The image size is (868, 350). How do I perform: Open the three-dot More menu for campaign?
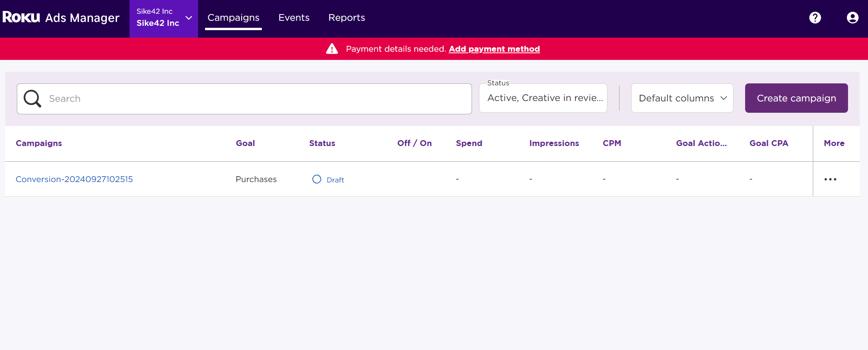[x=830, y=179]
